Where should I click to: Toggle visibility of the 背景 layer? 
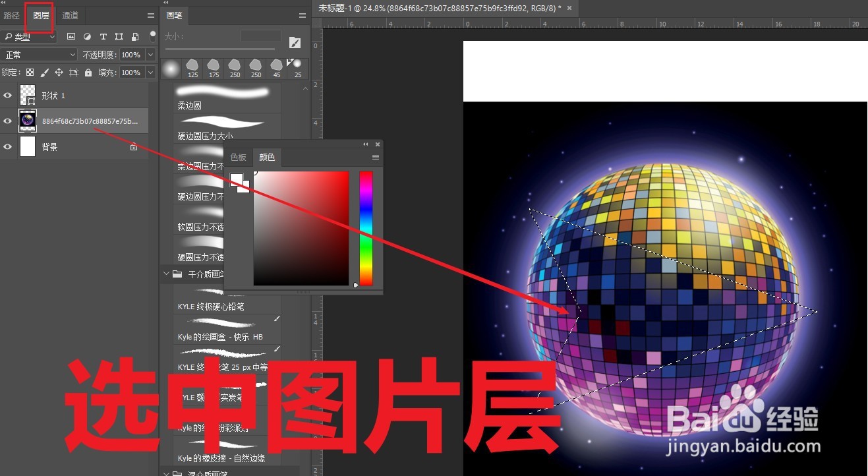coord(7,146)
